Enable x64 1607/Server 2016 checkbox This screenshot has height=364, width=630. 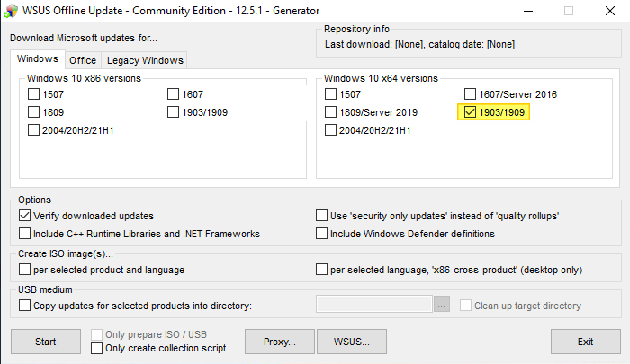pyautogui.click(x=470, y=94)
